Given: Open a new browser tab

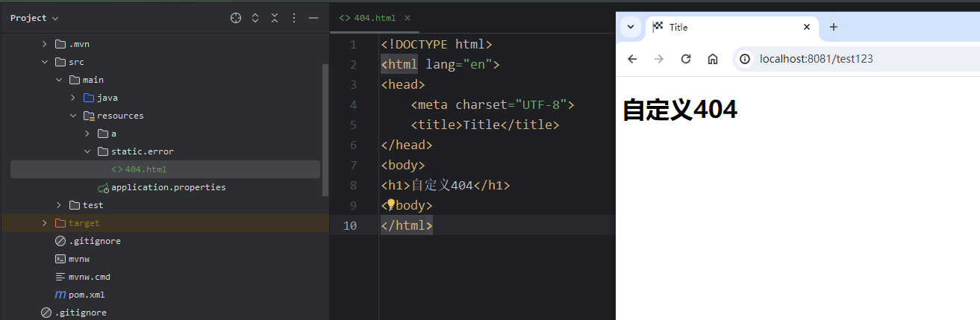Looking at the screenshot, I should click(834, 27).
